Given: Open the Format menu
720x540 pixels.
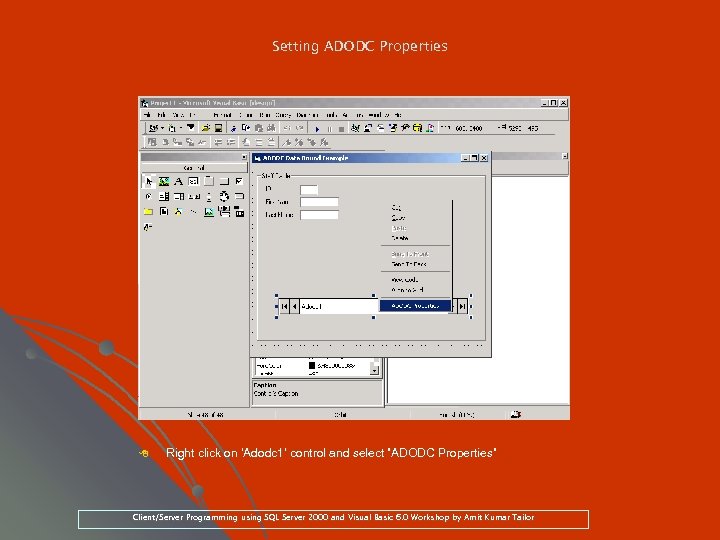Looking at the screenshot, I should [222, 115].
